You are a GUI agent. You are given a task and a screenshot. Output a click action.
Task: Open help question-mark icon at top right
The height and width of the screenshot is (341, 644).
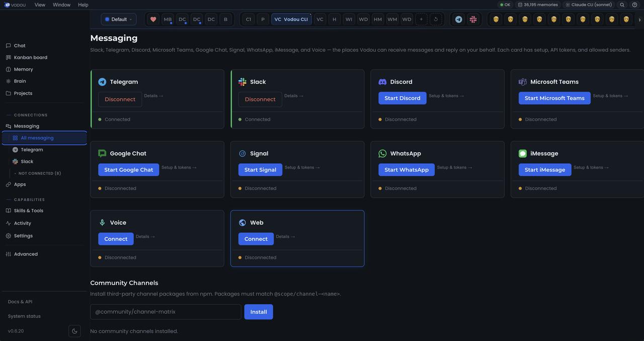[635, 5]
